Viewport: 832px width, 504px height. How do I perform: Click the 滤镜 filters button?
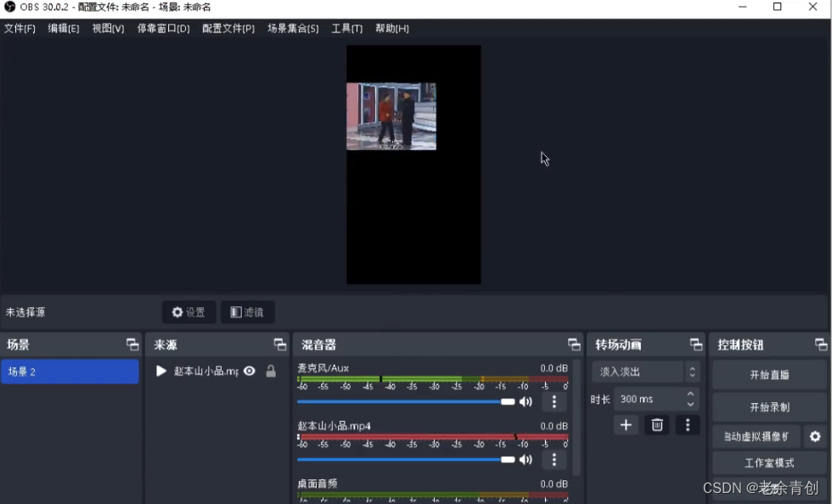click(x=248, y=312)
